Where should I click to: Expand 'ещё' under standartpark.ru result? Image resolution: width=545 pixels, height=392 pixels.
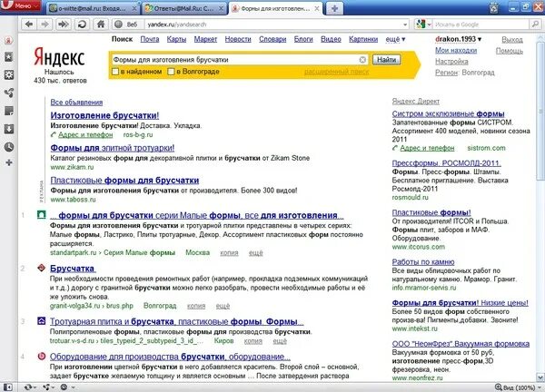pos(256,253)
